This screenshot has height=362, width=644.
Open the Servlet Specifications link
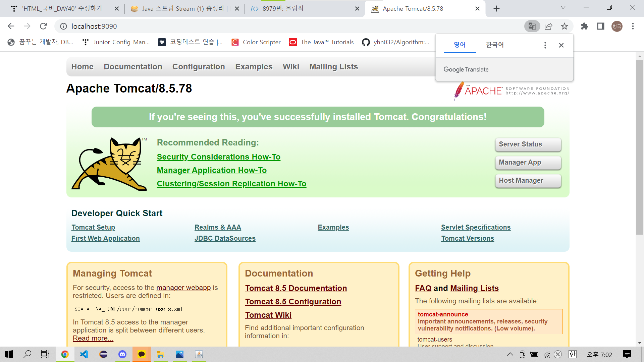[x=476, y=227]
